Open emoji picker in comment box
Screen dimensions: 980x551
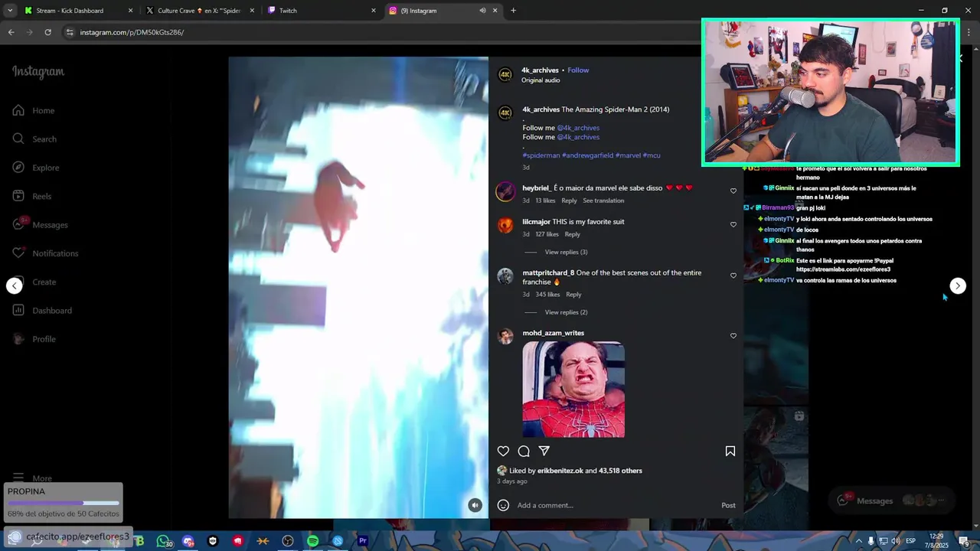coord(503,505)
